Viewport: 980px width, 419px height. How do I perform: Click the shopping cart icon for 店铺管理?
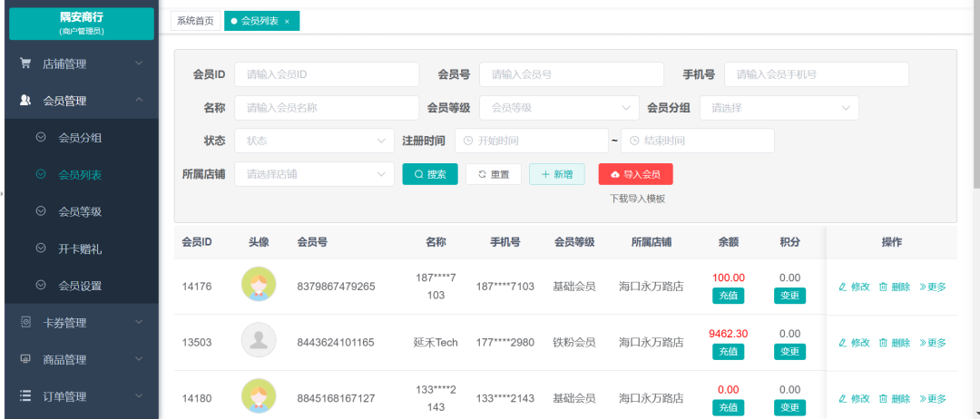(25, 63)
